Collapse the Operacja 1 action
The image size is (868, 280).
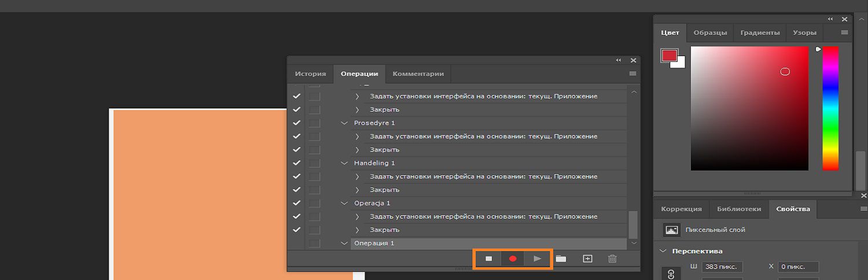345,203
